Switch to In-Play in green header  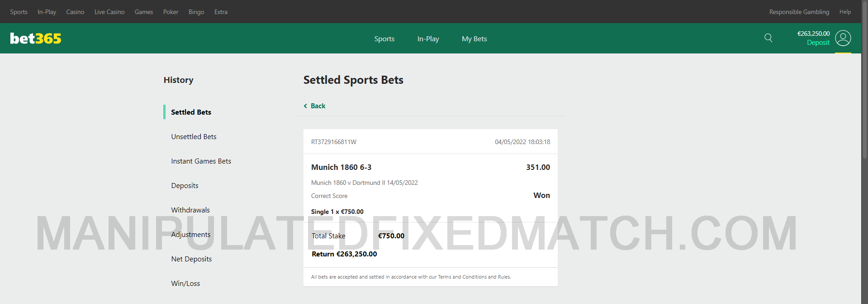428,39
